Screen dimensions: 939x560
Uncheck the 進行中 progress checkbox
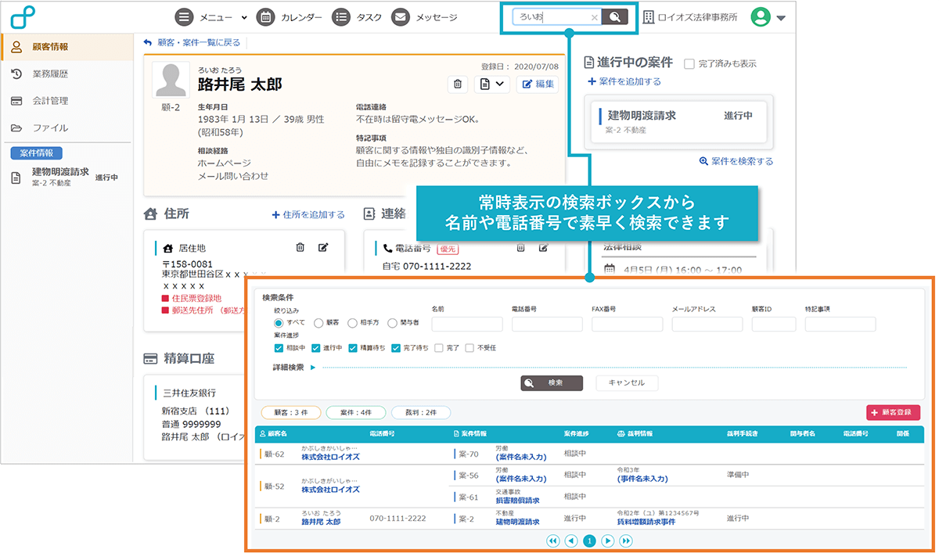tap(316, 348)
